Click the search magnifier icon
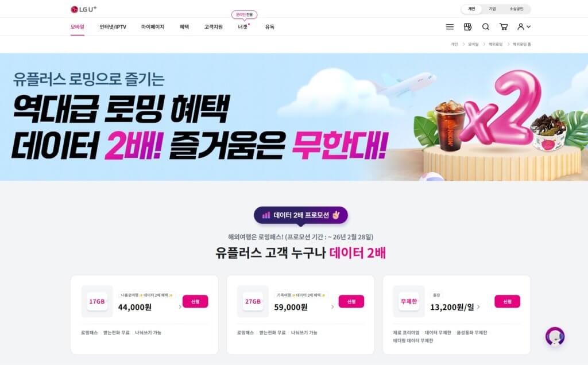Screen dimensions: 588x365 (x=486, y=26)
